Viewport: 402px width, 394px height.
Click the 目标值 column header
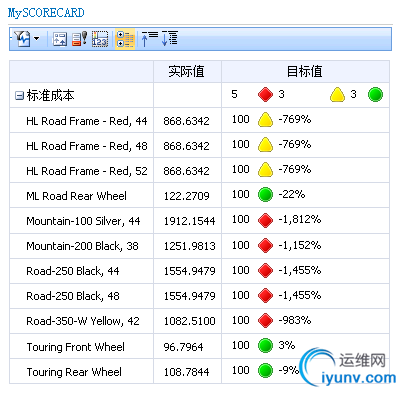[305, 71]
